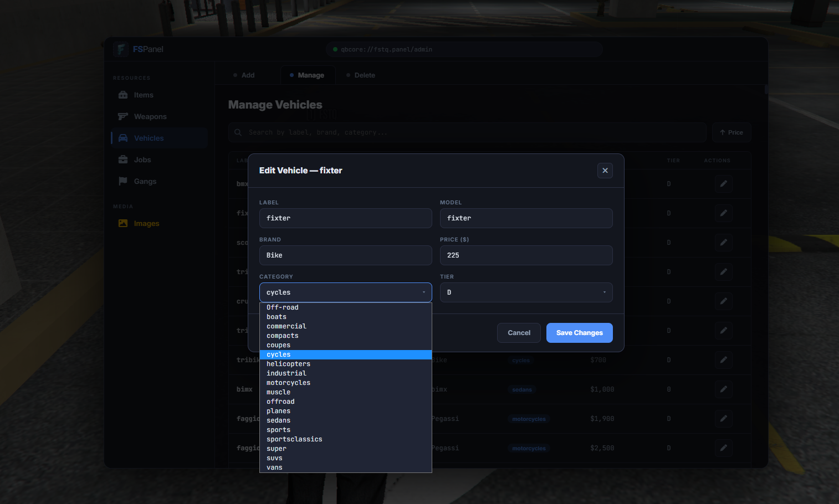
Task: Open the Category combo box showing cycles
Action: tap(346, 292)
